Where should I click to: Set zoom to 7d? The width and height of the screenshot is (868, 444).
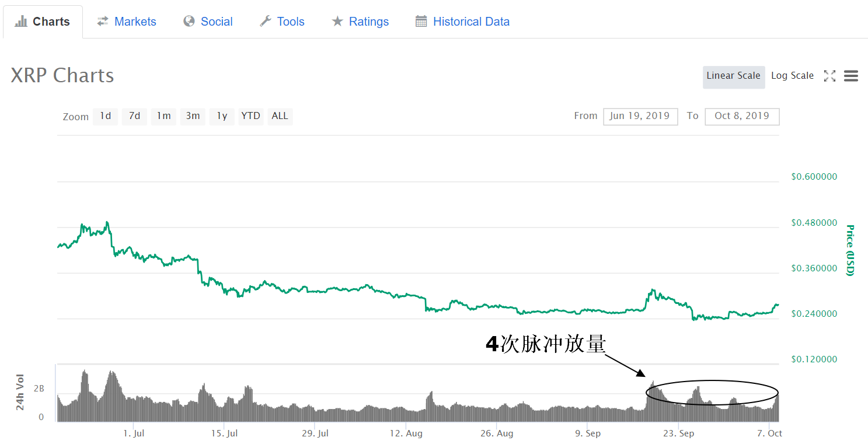click(134, 116)
